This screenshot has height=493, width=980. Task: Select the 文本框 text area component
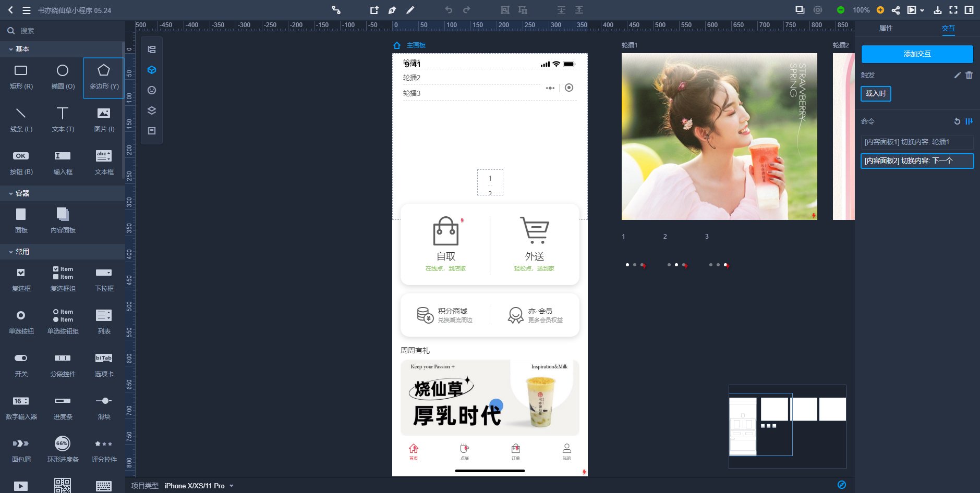[x=104, y=163]
